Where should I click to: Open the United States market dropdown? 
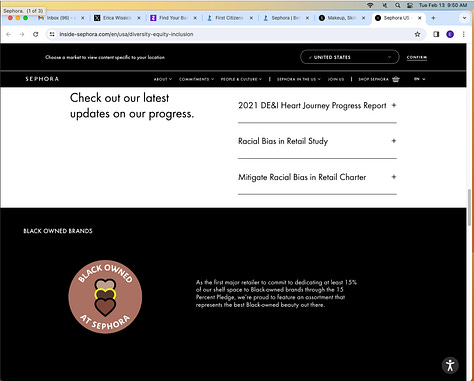pyautogui.click(x=350, y=57)
